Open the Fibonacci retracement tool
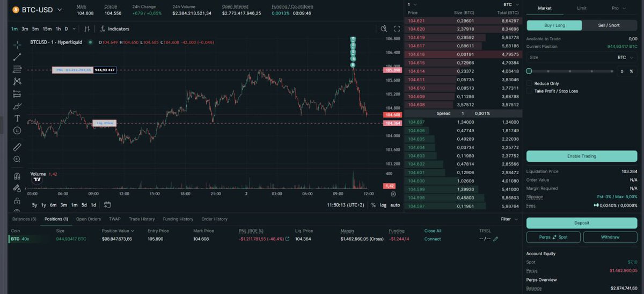The width and height of the screenshot is (644, 294). 17,69
